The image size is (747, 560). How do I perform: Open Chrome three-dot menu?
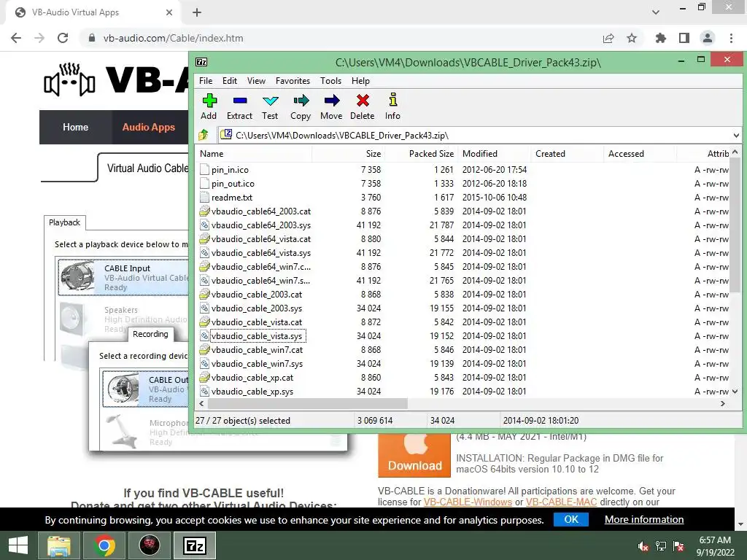(731, 38)
